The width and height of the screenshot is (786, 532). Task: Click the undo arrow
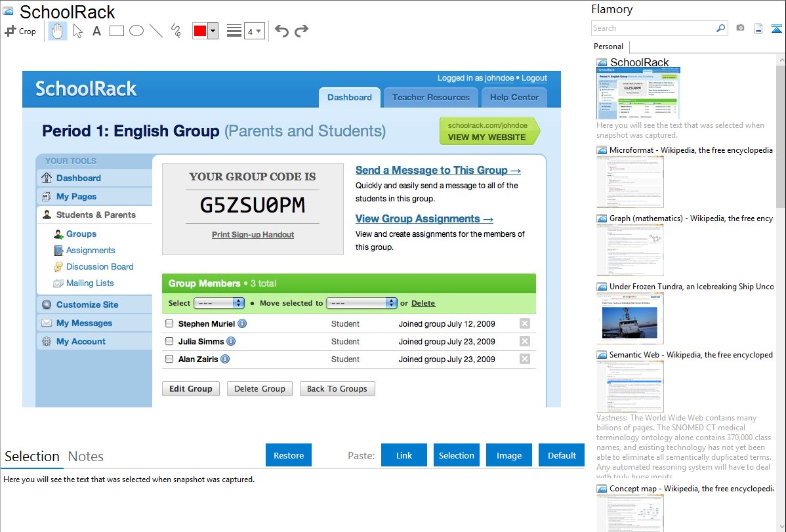point(281,31)
